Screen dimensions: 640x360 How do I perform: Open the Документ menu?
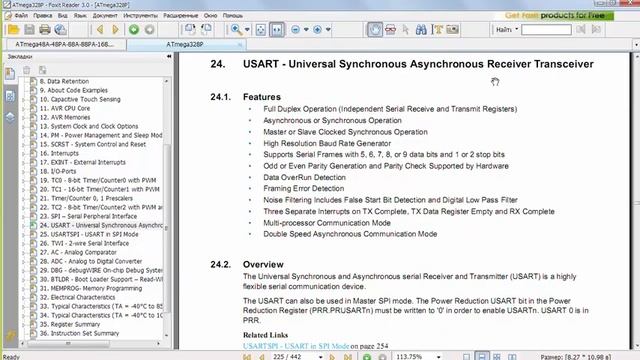pos(105,16)
